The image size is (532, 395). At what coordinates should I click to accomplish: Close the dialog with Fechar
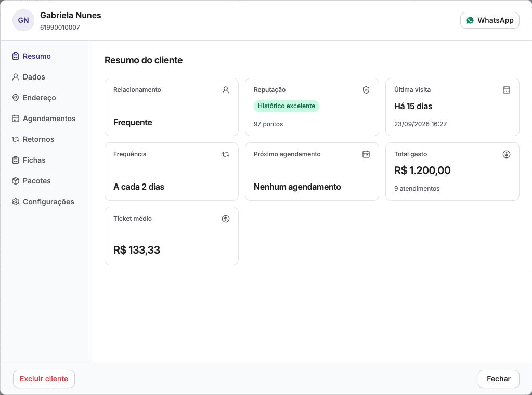tap(498, 379)
